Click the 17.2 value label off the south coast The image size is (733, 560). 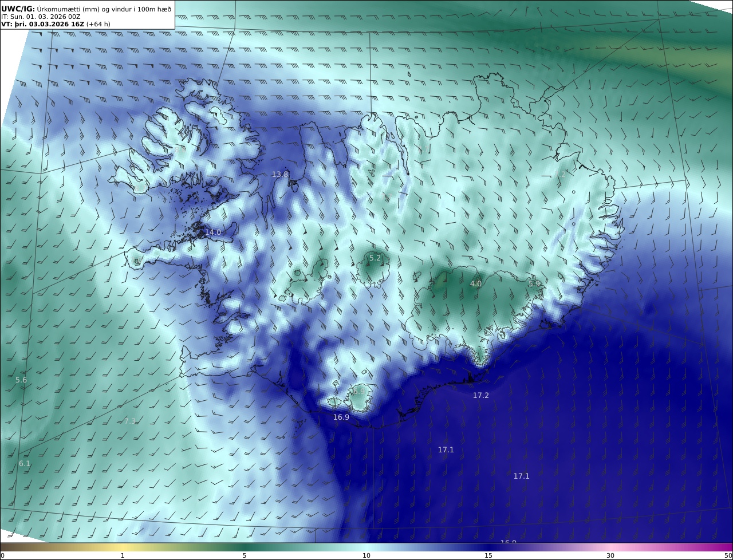click(x=481, y=395)
